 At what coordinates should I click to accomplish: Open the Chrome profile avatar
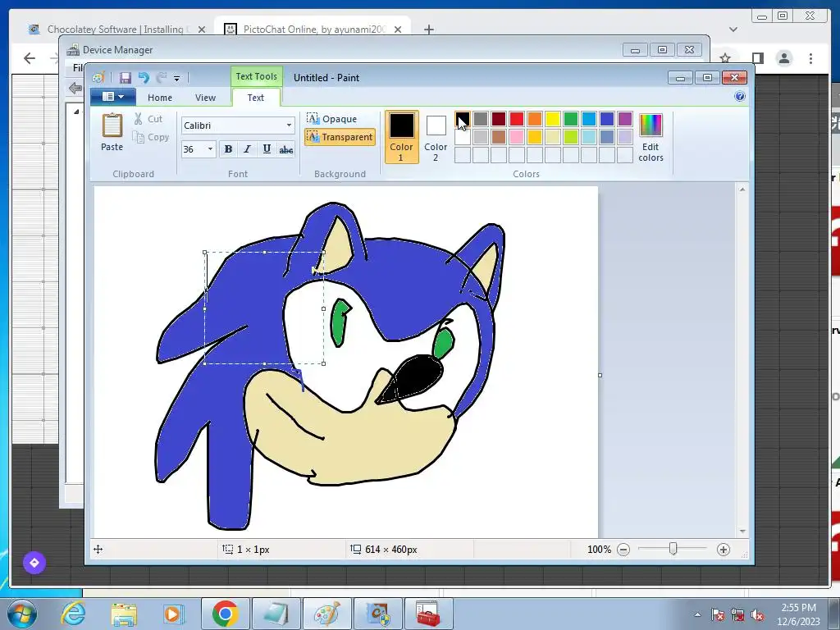[x=783, y=58]
